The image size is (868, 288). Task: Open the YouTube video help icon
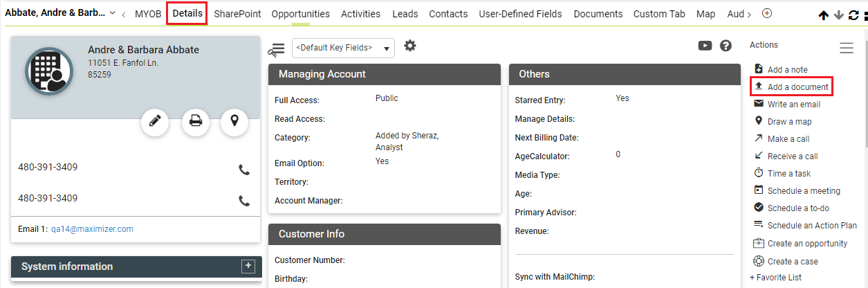point(705,46)
